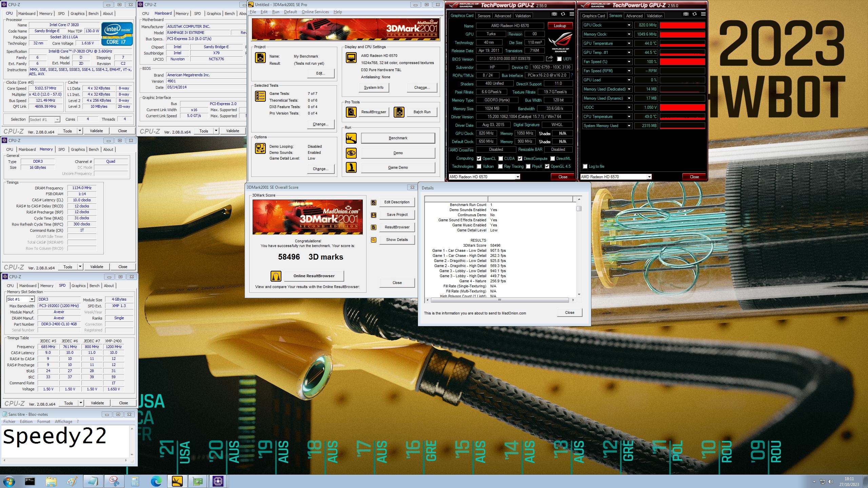Open the GPU Clock sensor dropdown
The height and width of the screenshot is (488, 868).
629,25
